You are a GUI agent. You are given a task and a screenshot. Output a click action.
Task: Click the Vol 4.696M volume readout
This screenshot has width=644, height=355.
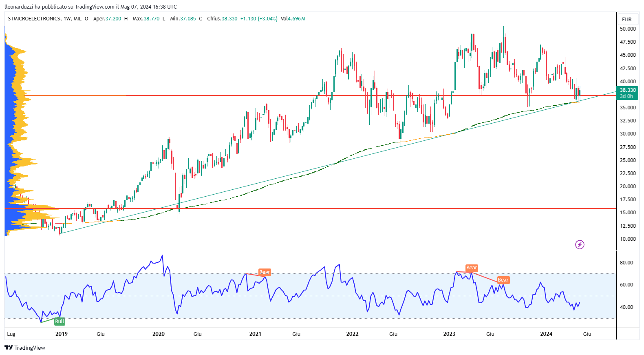pyautogui.click(x=293, y=19)
